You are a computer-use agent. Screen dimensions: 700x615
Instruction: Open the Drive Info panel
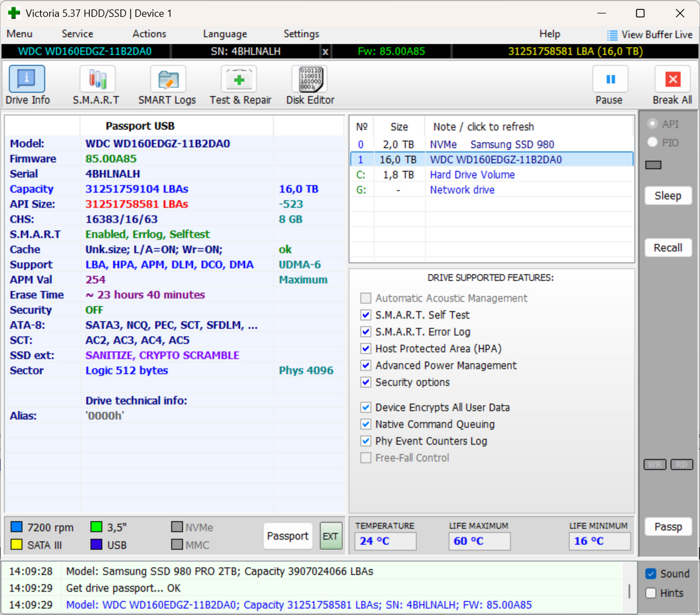tap(27, 85)
